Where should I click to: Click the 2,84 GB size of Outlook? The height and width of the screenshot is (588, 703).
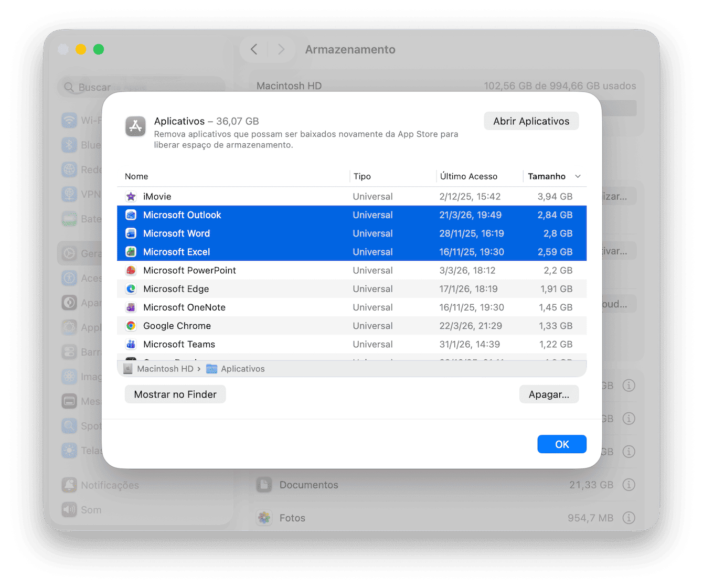555,215
